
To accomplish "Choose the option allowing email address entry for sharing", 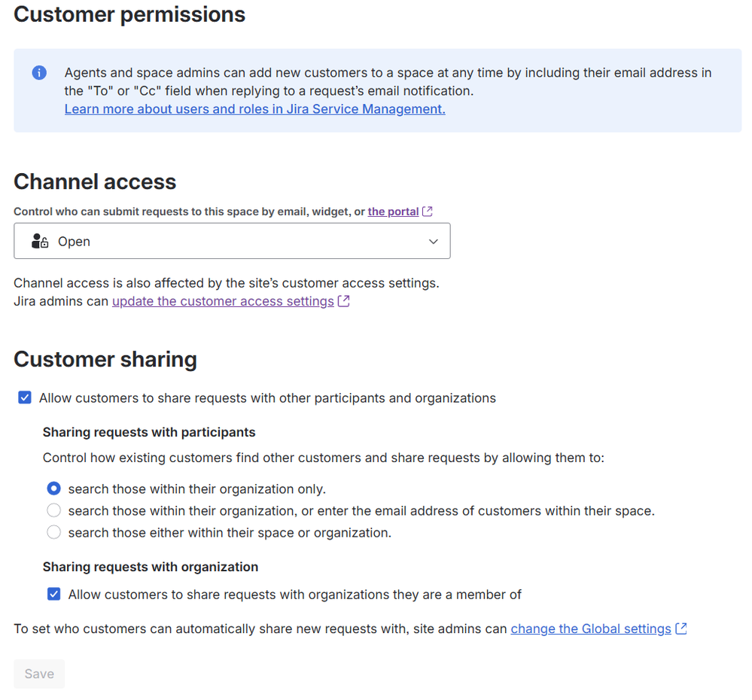I will pyautogui.click(x=53, y=510).
